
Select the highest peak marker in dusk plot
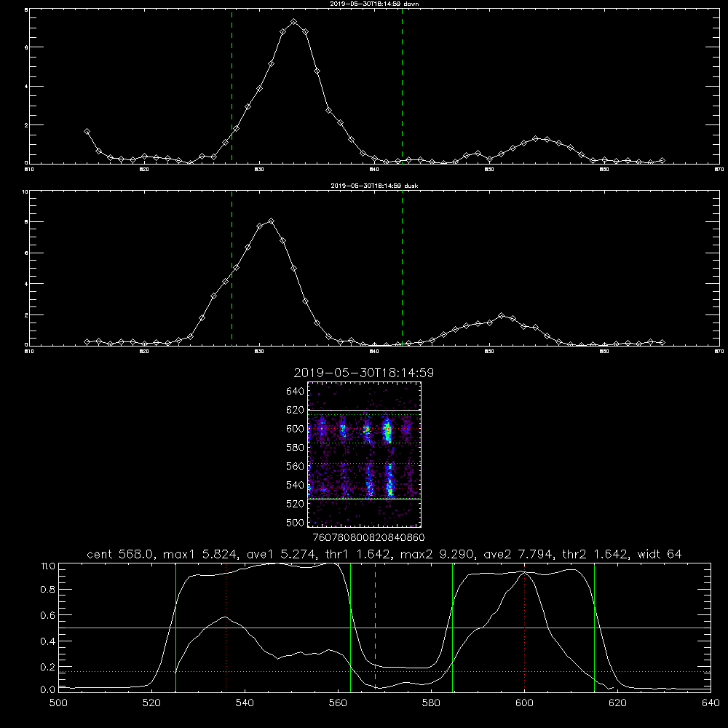pyautogui.click(x=271, y=221)
